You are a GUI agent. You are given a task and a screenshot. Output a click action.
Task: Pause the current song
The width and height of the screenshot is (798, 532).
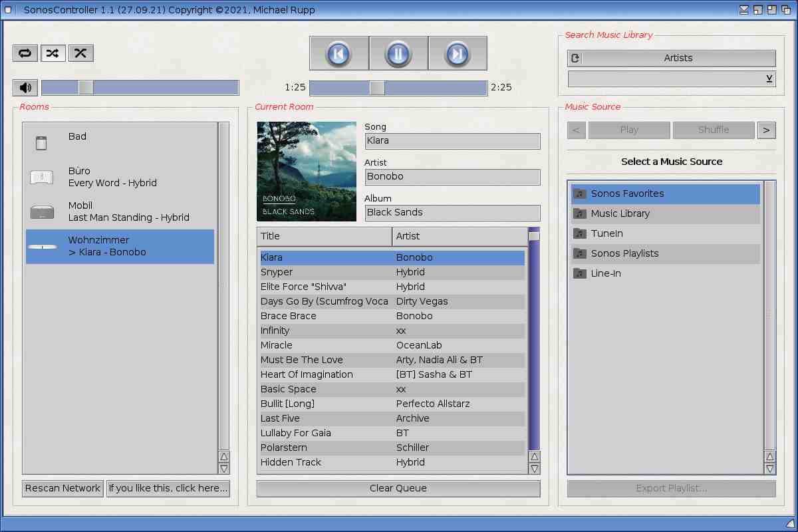click(x=398, y=53)
